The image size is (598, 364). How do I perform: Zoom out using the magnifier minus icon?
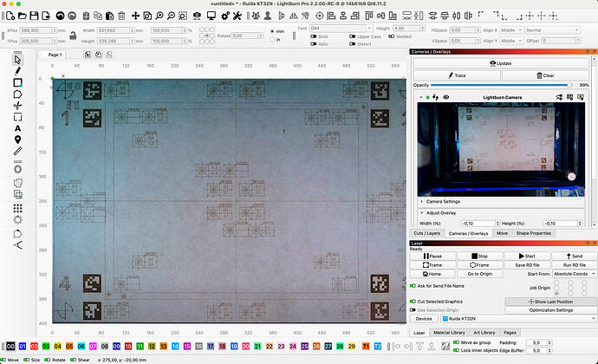(172, 16)
